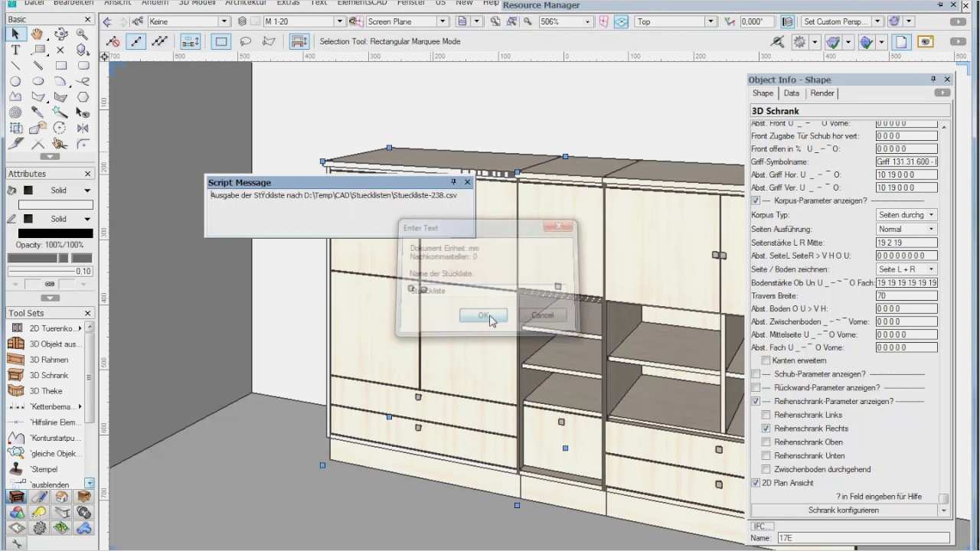Select the Zoom magnifier tool
The width and height of the screenshot is (980, 551).
tap(81, 34)
